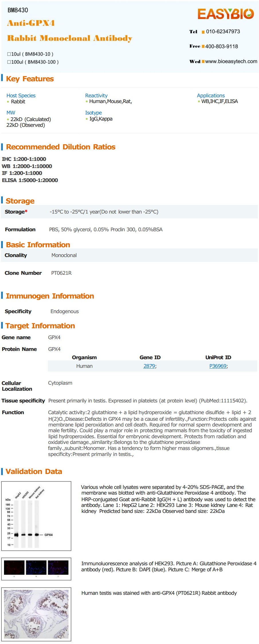Open the UniProt P36969 link

218,366
